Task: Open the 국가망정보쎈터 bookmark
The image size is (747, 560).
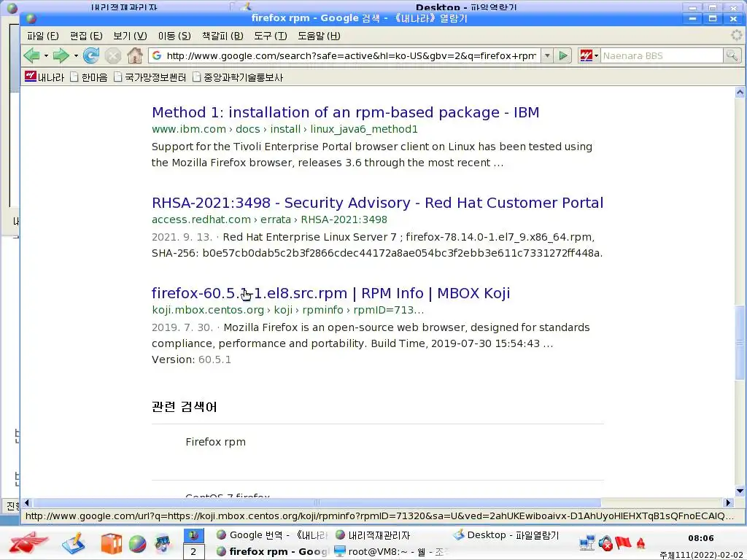Action: (x=150, y=77)
